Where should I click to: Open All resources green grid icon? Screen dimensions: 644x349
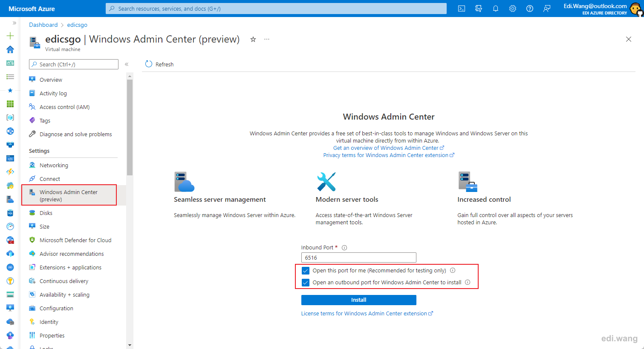[x=10, y=104]
